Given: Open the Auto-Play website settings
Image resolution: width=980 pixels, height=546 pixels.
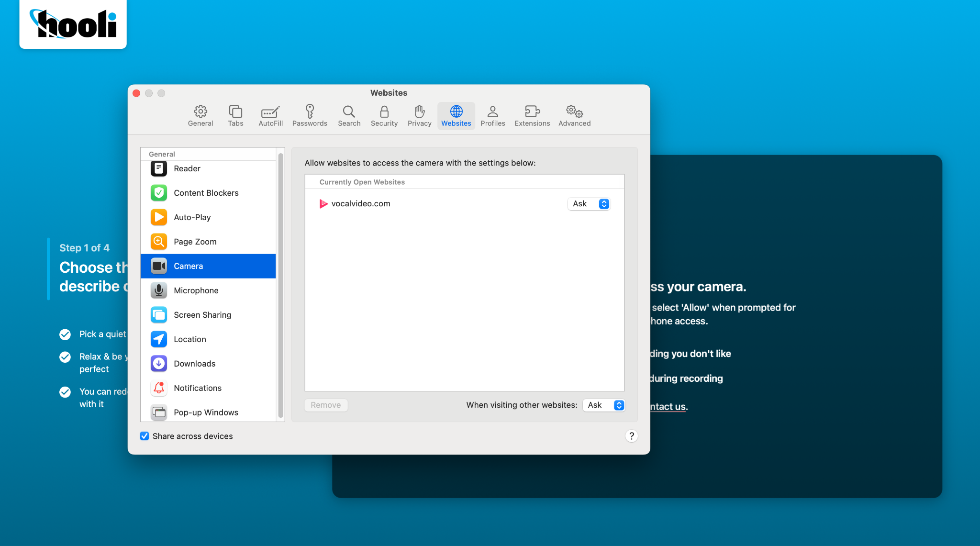Looking at the screenshot, I should (208, 217).
